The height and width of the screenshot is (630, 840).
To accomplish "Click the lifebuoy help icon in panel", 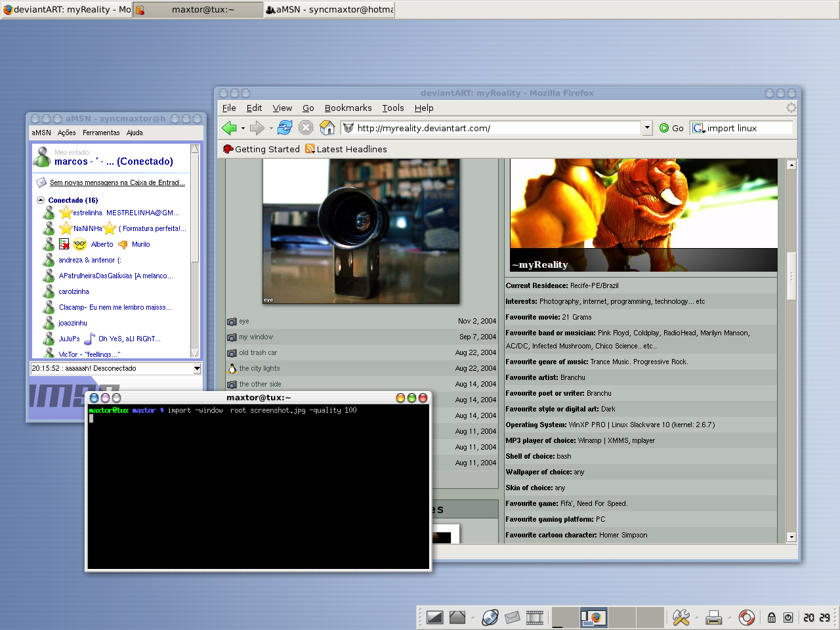I will pyautogui.click(x=746, y=618).
